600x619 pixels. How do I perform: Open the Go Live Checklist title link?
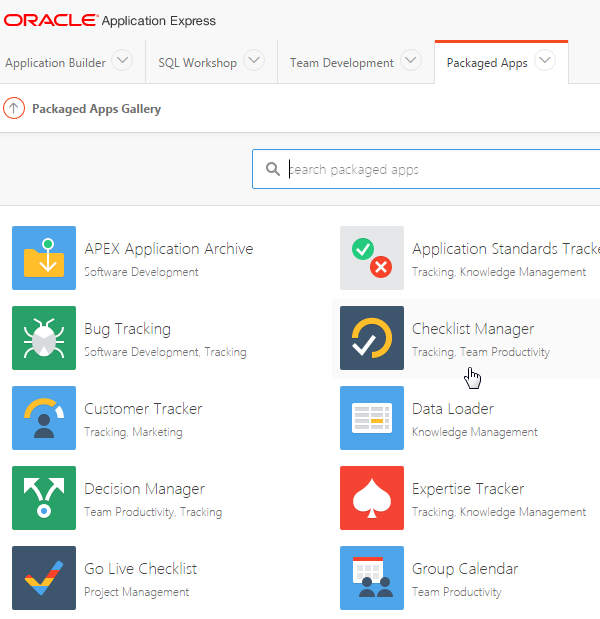click(x=141, y=568)
